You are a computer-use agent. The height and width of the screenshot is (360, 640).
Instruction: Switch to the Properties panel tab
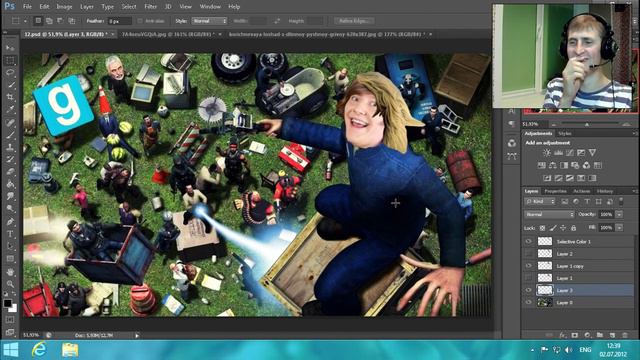coord(556,191)
